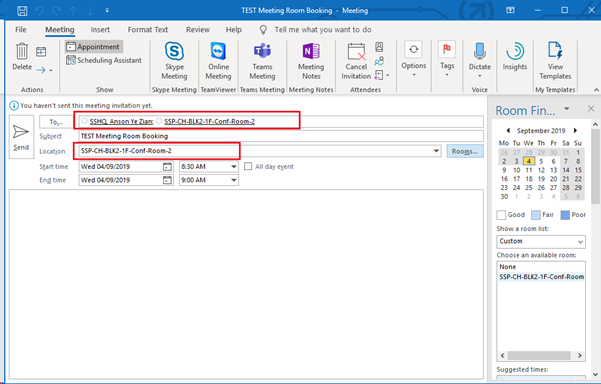Click Cancel Invitation button

click(356, 61)
